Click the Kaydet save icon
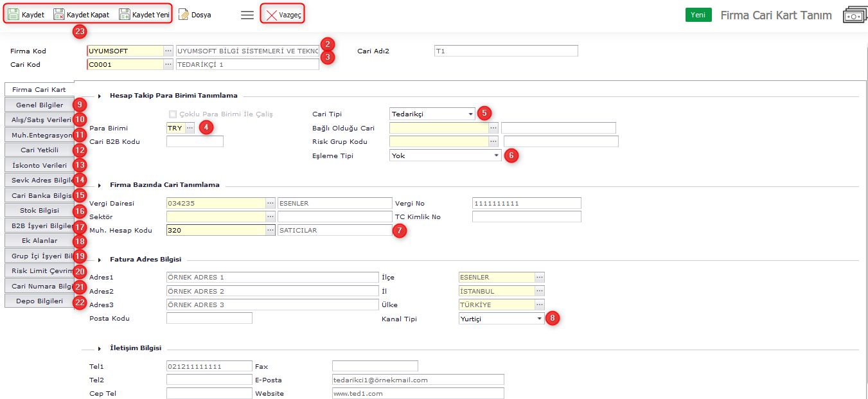The width and height of the screenshot is (868, 399). coord(13,14)
